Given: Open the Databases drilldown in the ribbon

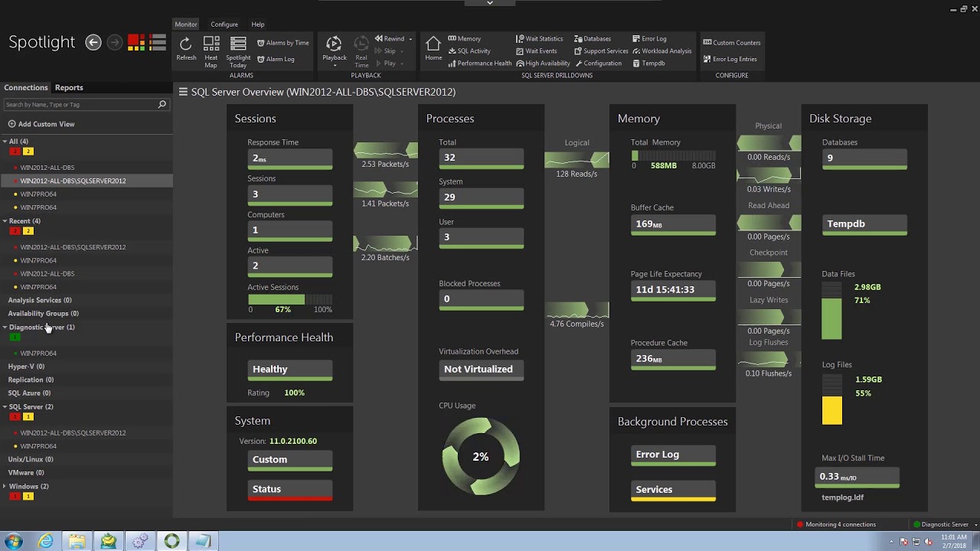Looking at the screenshot, I should (593, 39).
